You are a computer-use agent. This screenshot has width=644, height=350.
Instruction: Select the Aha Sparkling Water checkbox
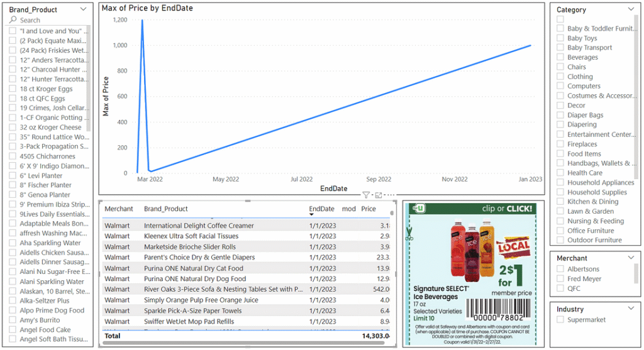point(13,243)
